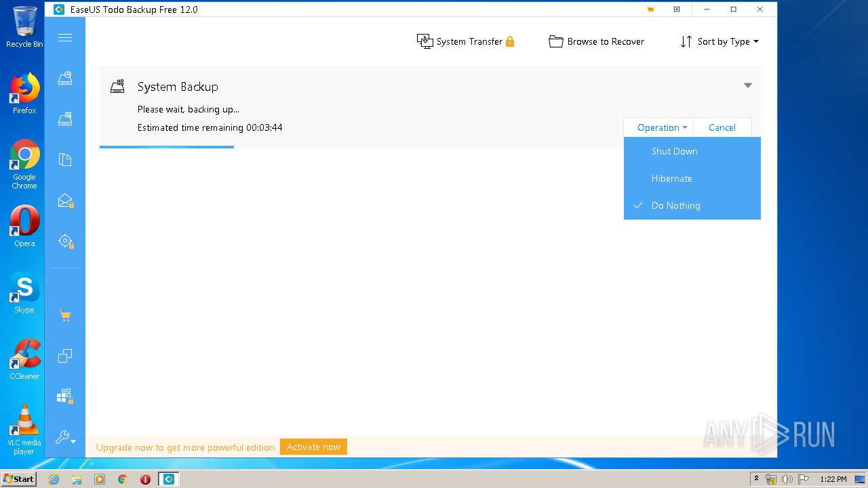
Task: Select the CCleaner desktop shortcut
Action: (x=24, y=359)
